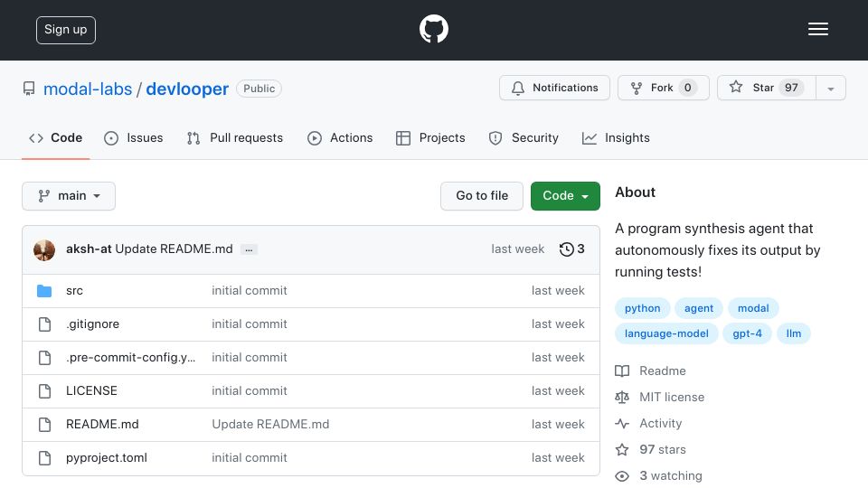Screen dimensions: 868x488
Task: Open the Update README.md commit link in header row
Action: (x=174, y=249)
